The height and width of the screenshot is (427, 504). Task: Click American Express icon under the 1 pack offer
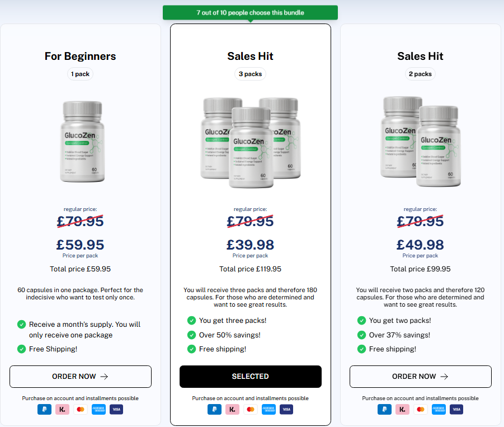[x=98, y=409]
